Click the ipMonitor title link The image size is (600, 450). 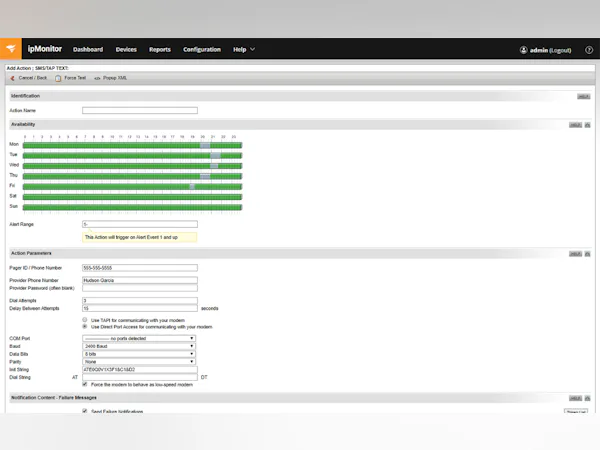(45, 49)
